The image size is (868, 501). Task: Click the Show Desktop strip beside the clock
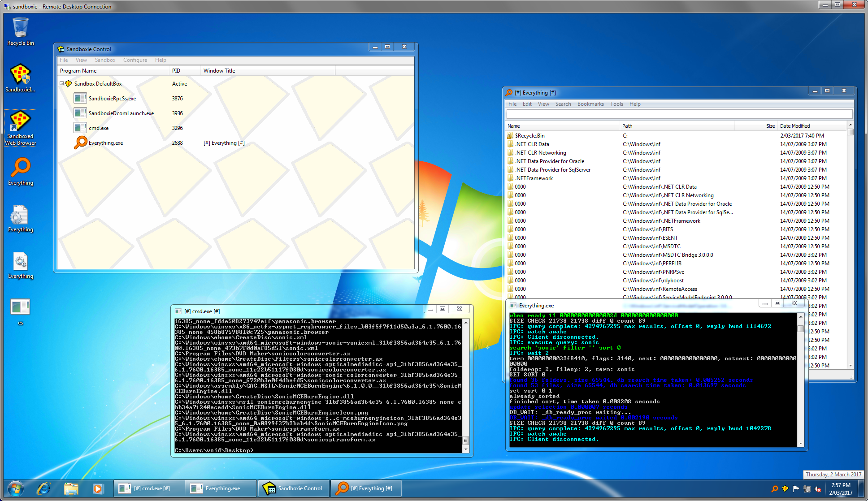coord(861,489)
